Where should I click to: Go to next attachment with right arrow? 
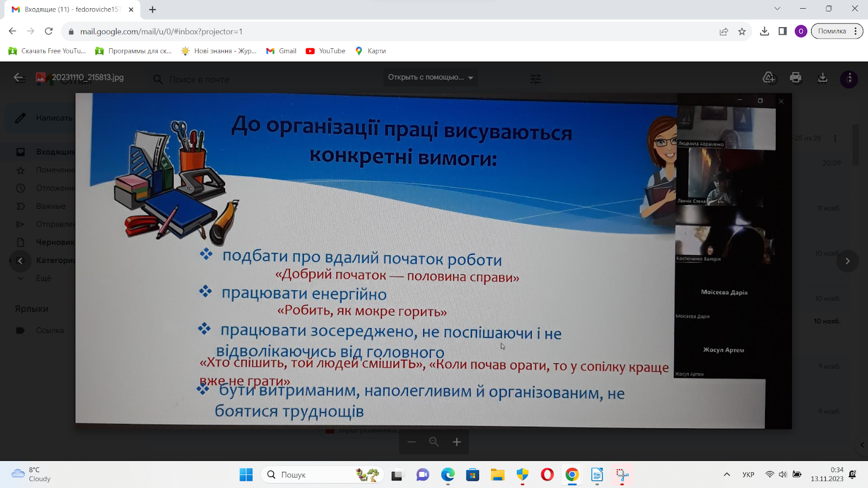[x=847, y=261]
